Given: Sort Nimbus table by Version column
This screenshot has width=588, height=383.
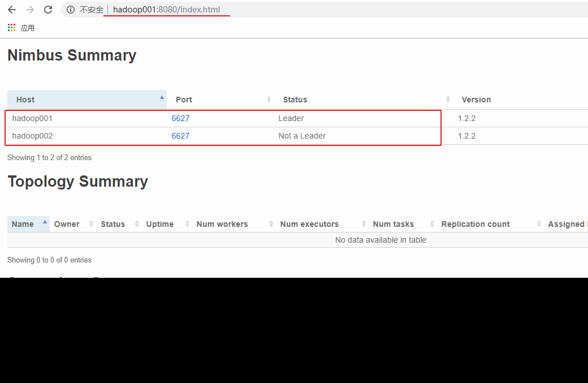Looking at the screenshot, I should tap(476, 100).
